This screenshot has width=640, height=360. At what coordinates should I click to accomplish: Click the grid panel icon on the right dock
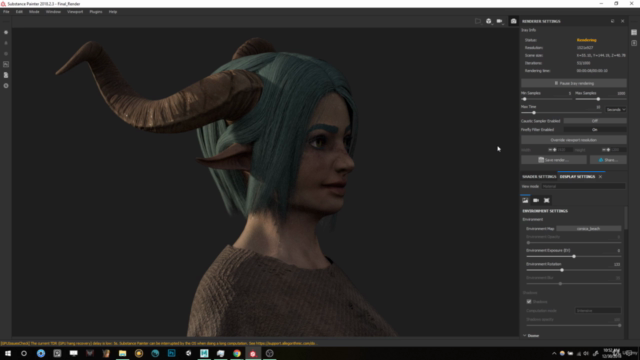(634, 32)
